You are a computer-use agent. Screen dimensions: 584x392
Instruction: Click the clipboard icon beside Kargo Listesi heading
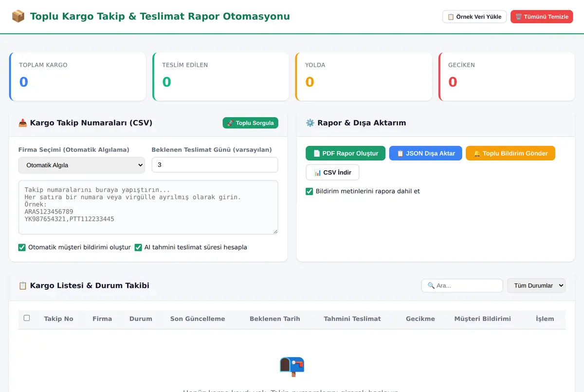[23, 285]
